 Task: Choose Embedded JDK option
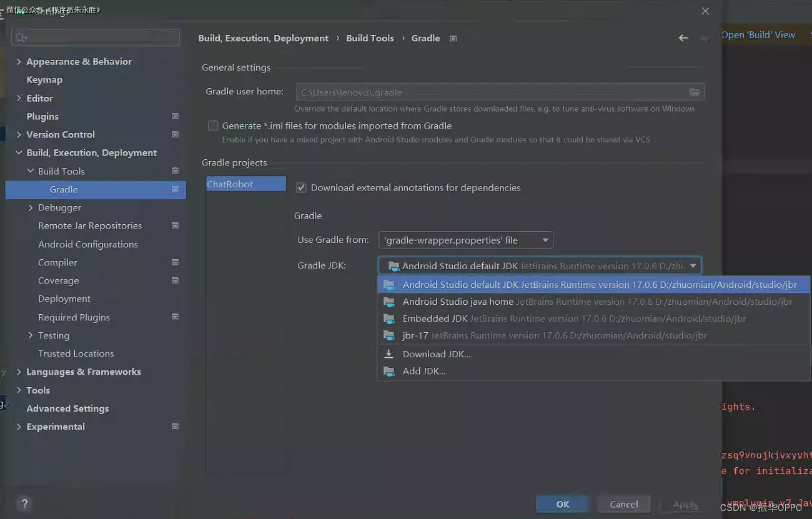tap(435, 319)
